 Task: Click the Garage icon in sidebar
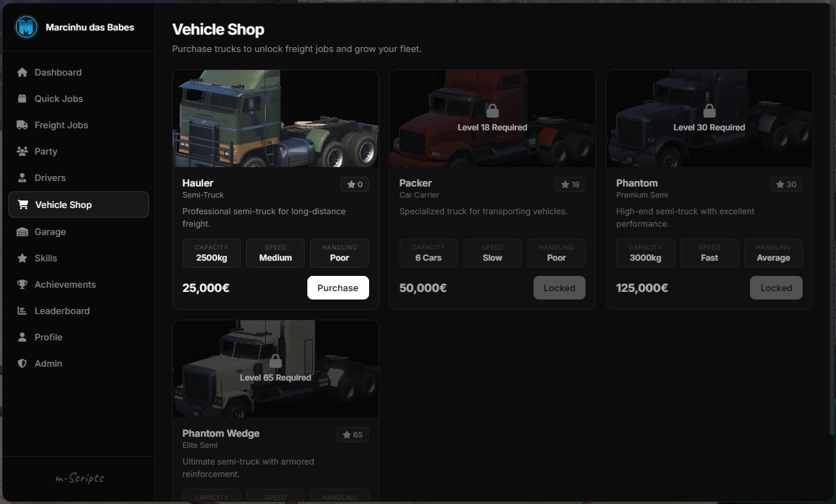22,232
